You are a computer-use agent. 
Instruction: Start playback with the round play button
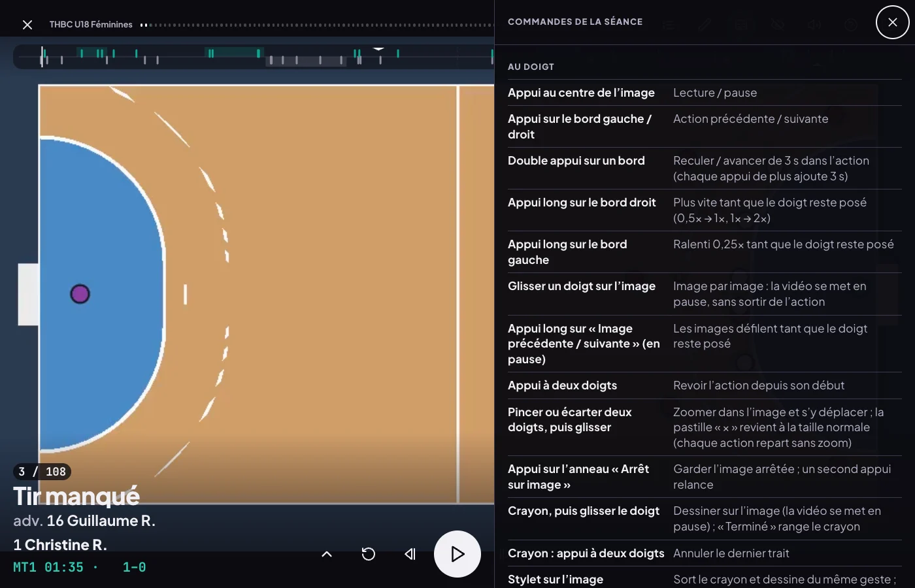coord(457,554)
